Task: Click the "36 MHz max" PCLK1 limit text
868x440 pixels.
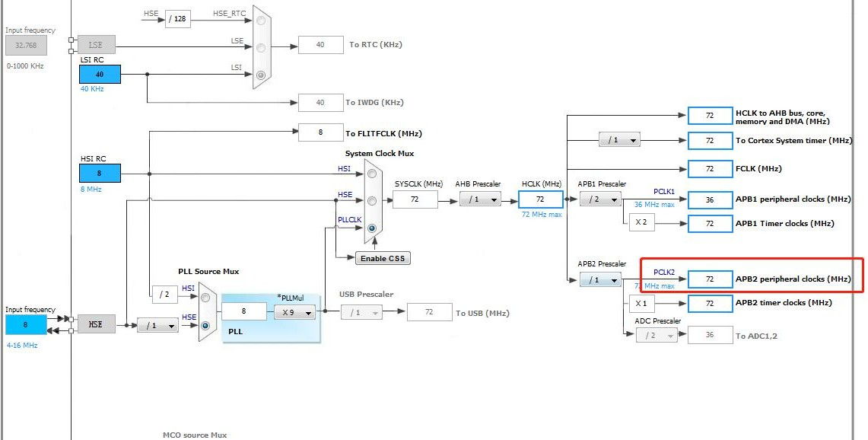Action: pos(655,205)
